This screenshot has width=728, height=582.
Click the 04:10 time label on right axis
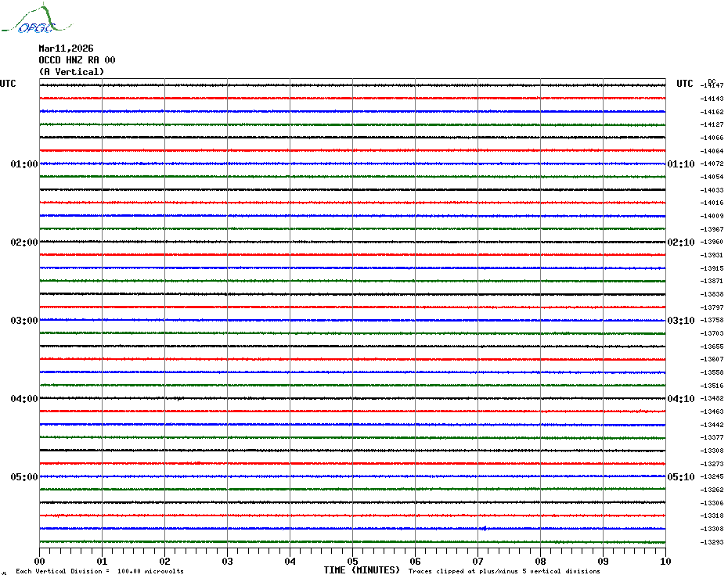(680, 399)
